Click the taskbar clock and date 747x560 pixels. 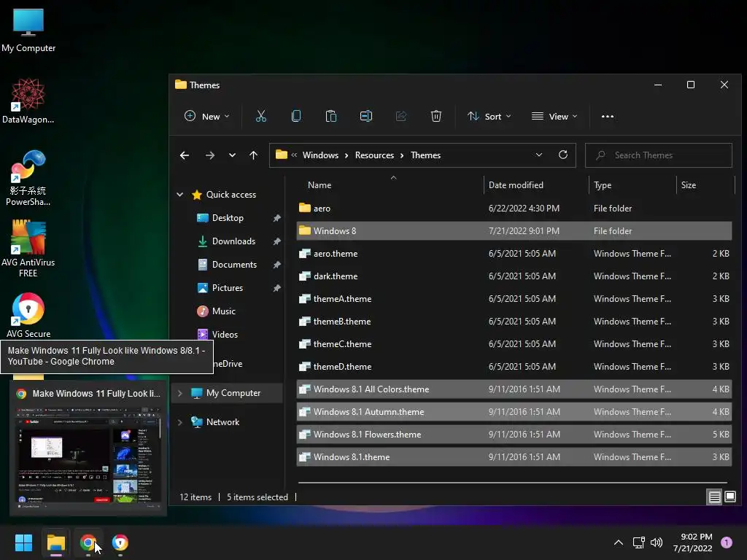point(693,542)
